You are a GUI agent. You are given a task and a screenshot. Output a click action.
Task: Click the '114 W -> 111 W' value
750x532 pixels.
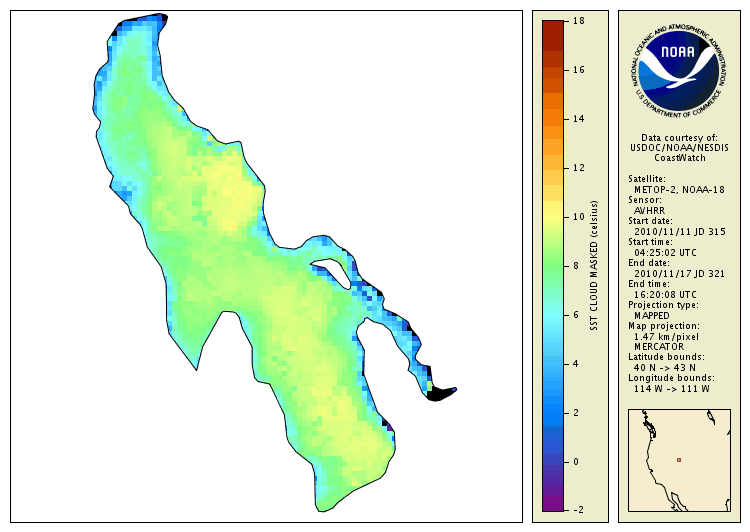click(672, 388)
